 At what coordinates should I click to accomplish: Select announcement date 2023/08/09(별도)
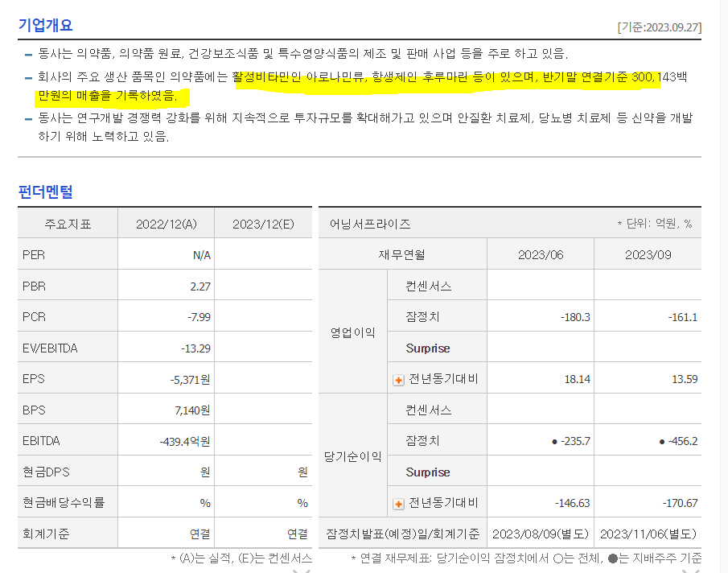pos(541,534)
